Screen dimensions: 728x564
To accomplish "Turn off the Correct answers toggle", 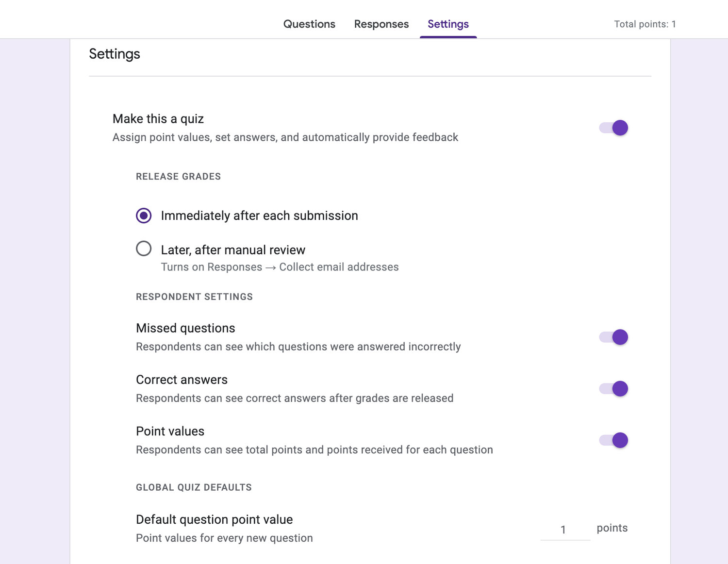I will [613, 388].
